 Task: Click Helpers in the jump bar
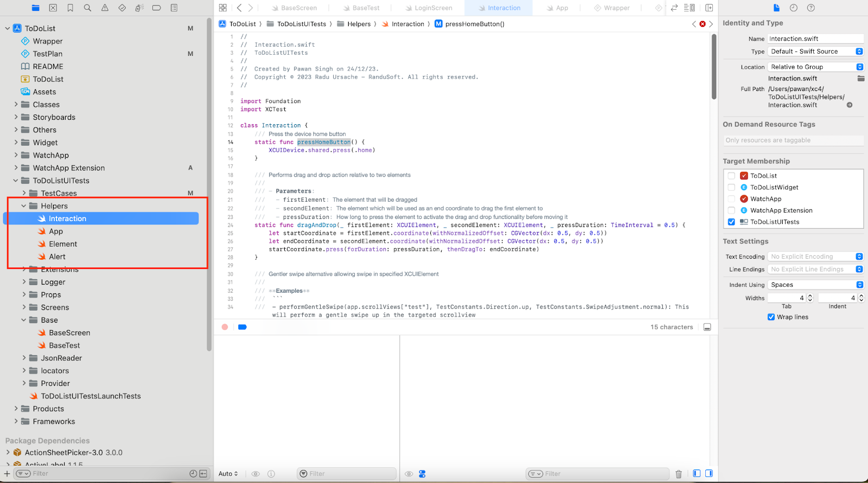point(354,24)
